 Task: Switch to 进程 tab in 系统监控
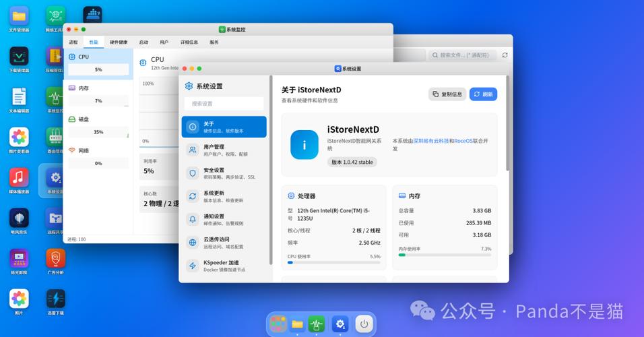73,42
